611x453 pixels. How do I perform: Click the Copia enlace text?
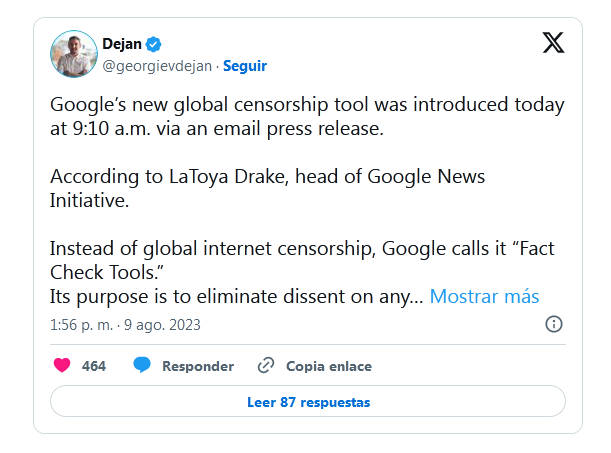click(328, 366)
